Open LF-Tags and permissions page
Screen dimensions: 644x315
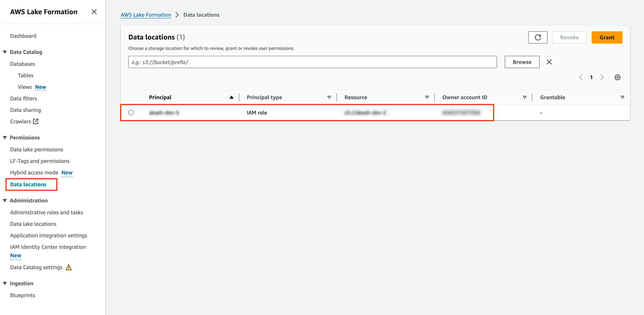pos(40,161)
